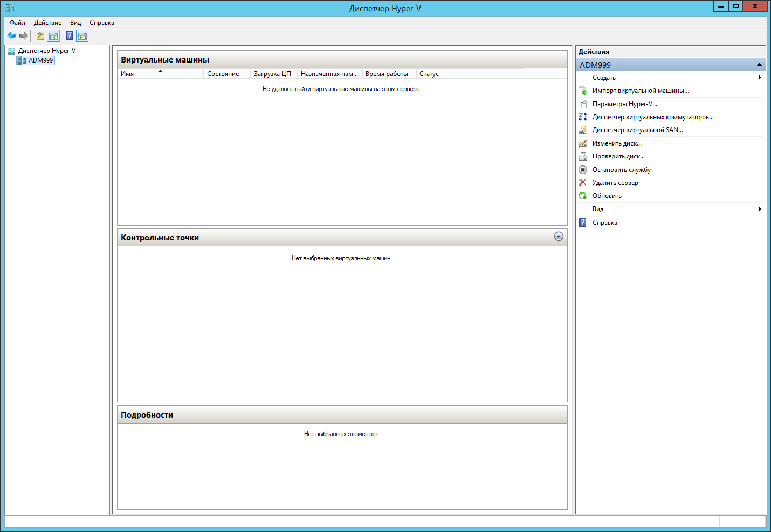The width and height of the screenshot is (771, 532).
Task: Click the virtual switch manager icon
Action: 583,117
